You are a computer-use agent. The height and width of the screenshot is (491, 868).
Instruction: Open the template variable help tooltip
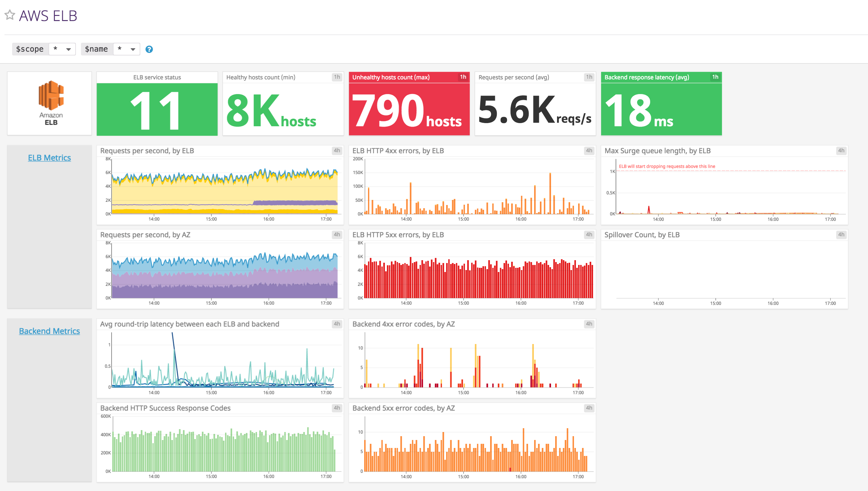[149, 49]
